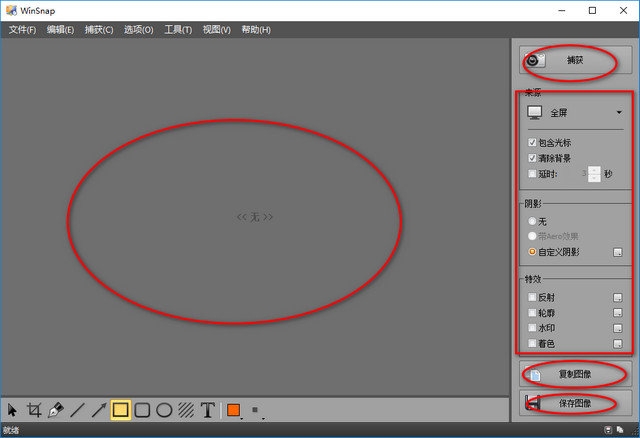
Task: Select the 无 shadow radio button
Action: coord(532,221)
